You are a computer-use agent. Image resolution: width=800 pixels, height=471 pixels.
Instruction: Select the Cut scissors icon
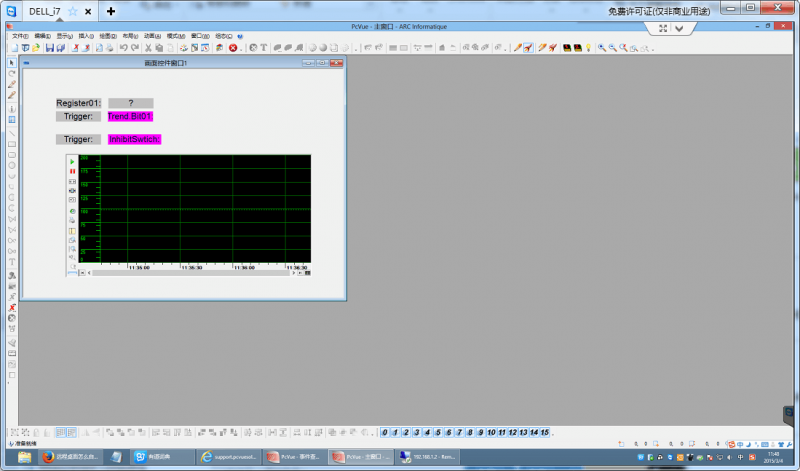pyautogui.click(x=148, y=48)
